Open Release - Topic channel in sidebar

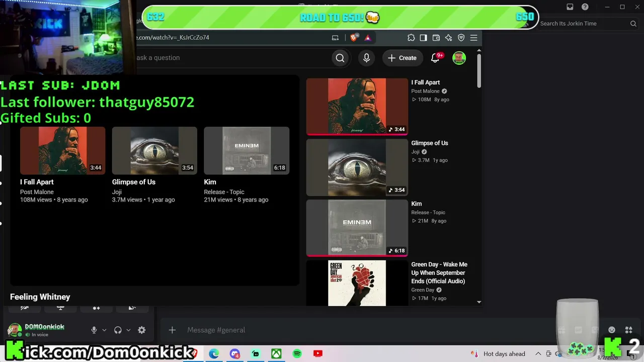click(x=428, y=213)
